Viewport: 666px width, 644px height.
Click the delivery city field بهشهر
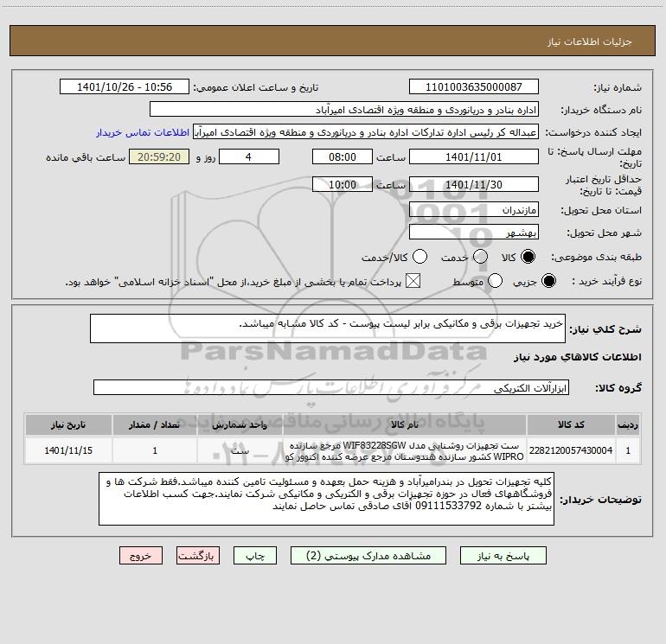[x=474, y=233]
